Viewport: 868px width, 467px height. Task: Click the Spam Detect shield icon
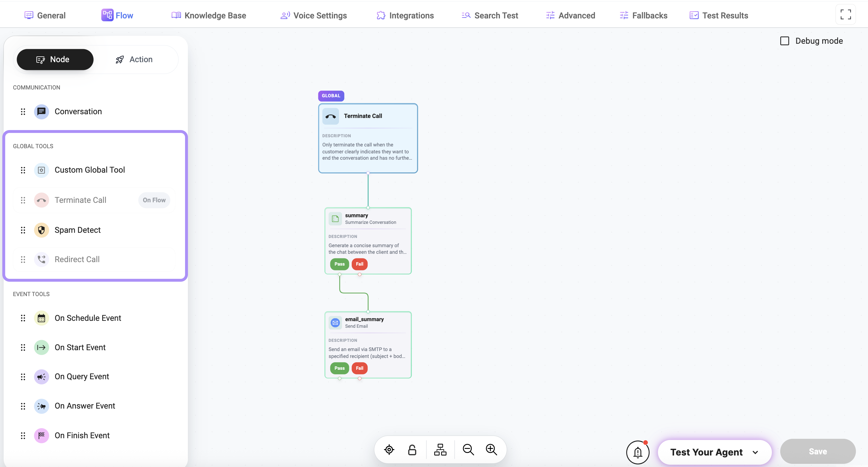[41, 230]
